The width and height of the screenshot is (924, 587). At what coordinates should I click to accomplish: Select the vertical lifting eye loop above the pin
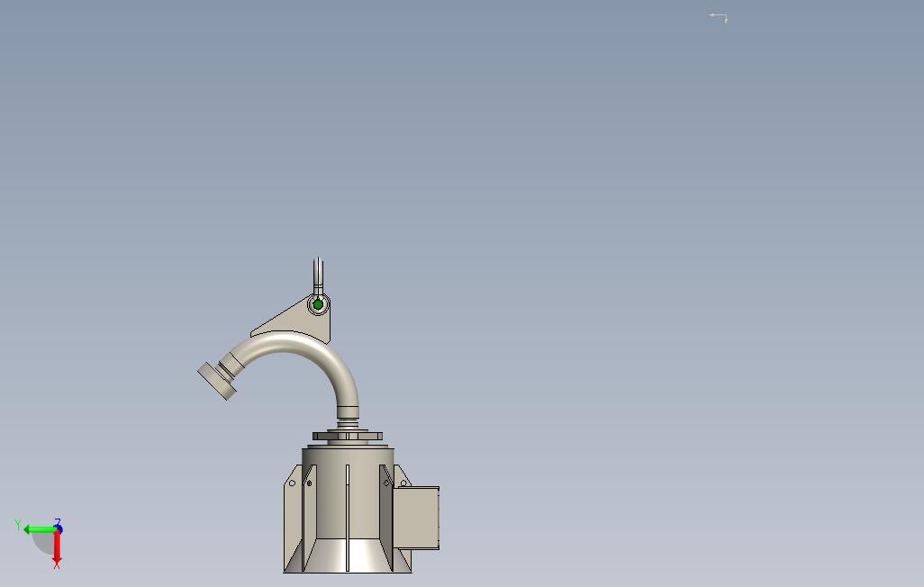(318, 275)
